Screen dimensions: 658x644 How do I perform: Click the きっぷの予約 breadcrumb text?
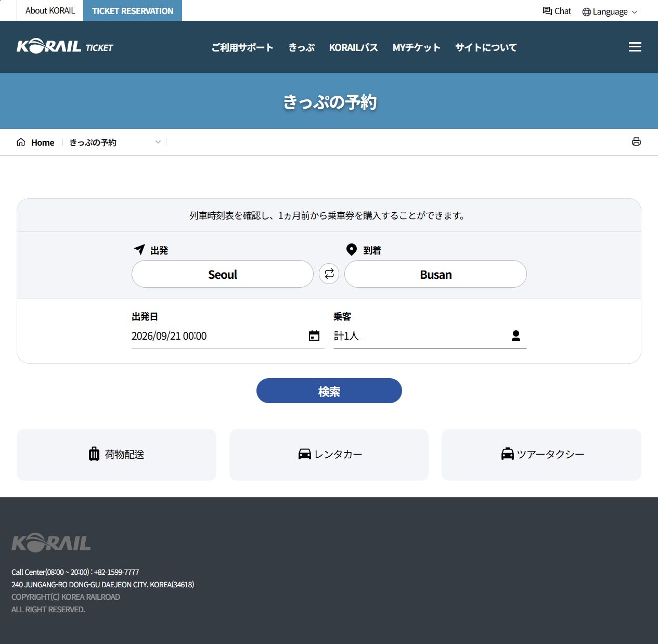point(93,143)
